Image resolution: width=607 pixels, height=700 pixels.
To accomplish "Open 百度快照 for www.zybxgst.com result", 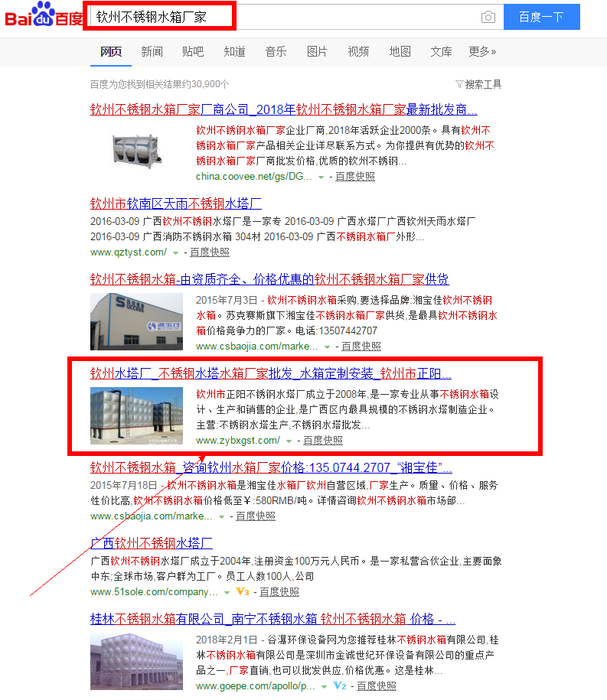I will click(323, 440).
